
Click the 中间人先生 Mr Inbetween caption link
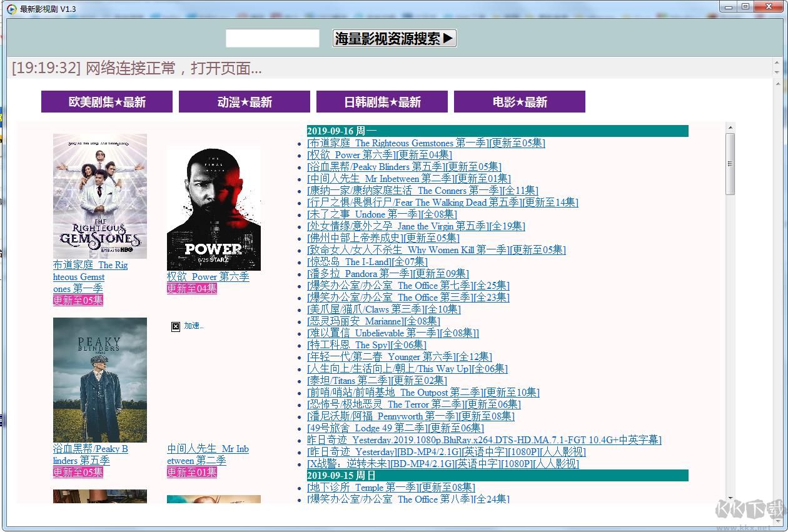pos(208,454)
